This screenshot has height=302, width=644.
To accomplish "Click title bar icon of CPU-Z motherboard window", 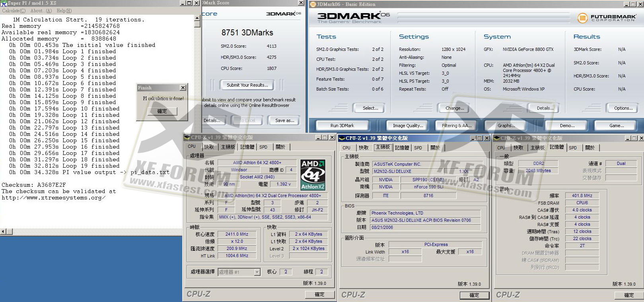I will 342,138.
